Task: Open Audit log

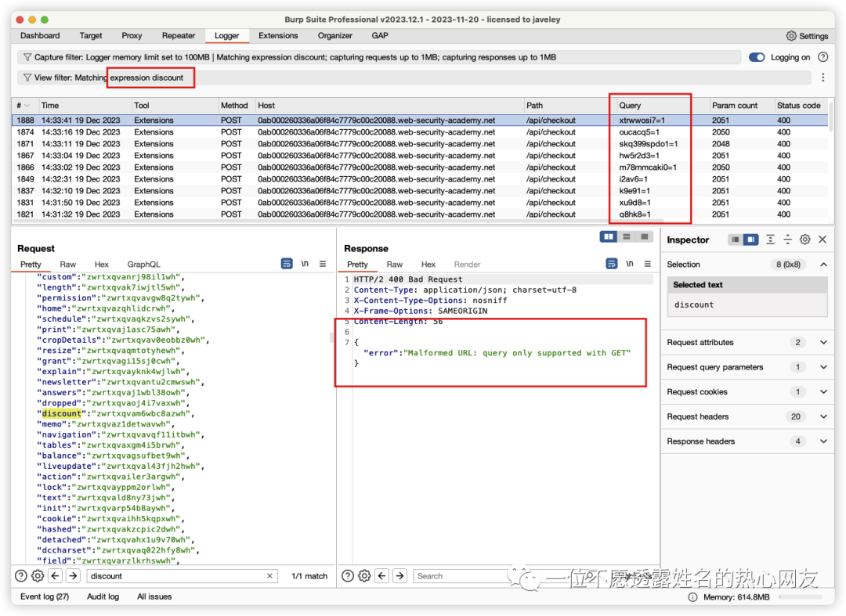Action: [x=103, y=597]
